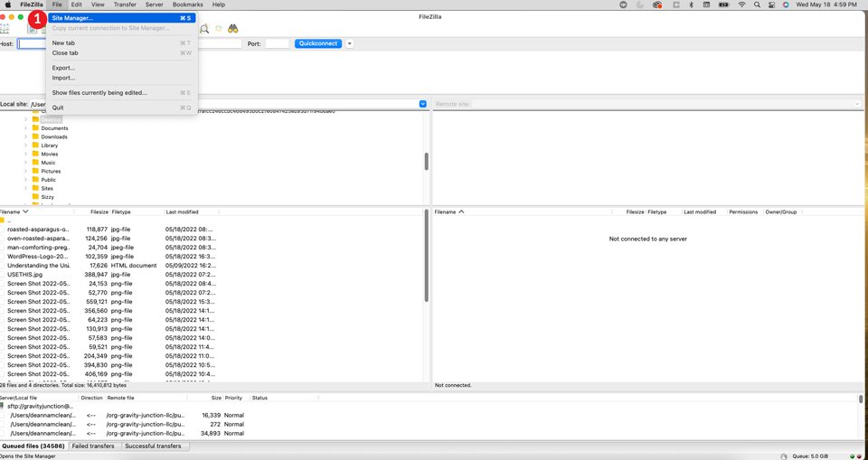Viewport: 868px width, 460px height.
Task: Sort remote list by Owner/Group column
Action: 781,212
